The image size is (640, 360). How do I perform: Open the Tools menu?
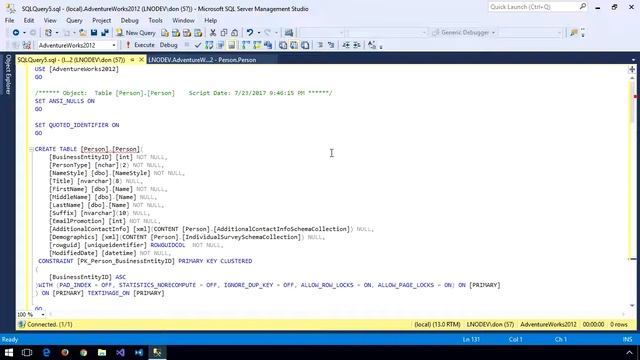point(155,20)
